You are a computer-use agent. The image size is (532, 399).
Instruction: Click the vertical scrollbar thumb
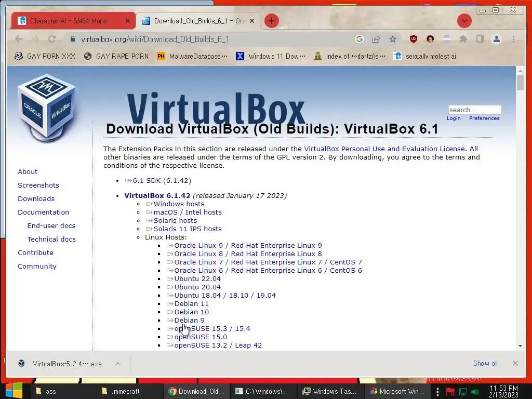tap(520, 83)
